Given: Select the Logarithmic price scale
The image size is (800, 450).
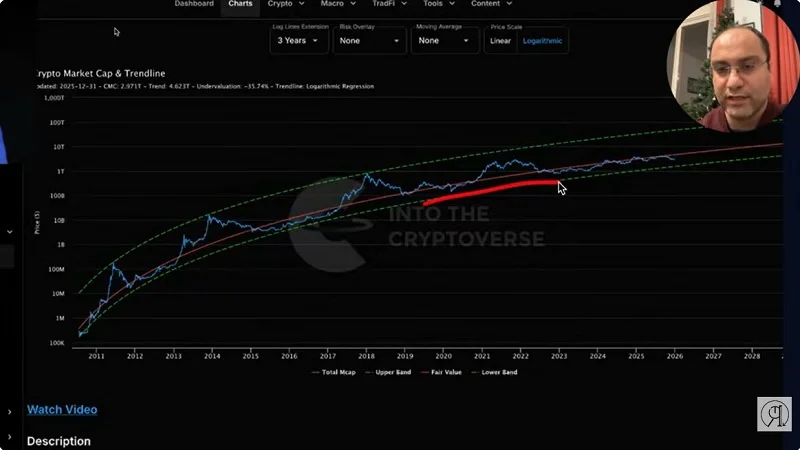Looking at the screenshot, I should pyautogui.click(x=542, y=41).
